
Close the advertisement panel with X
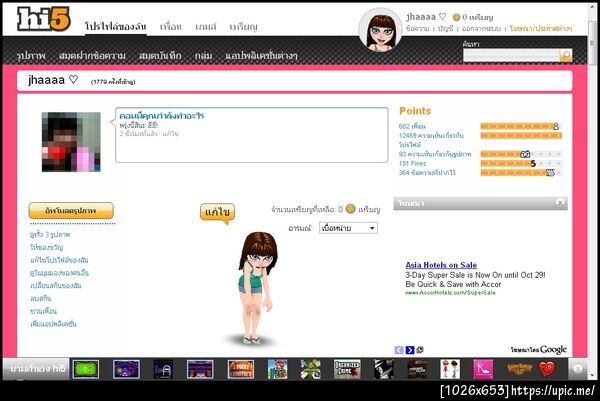click(x=559, y=203)
